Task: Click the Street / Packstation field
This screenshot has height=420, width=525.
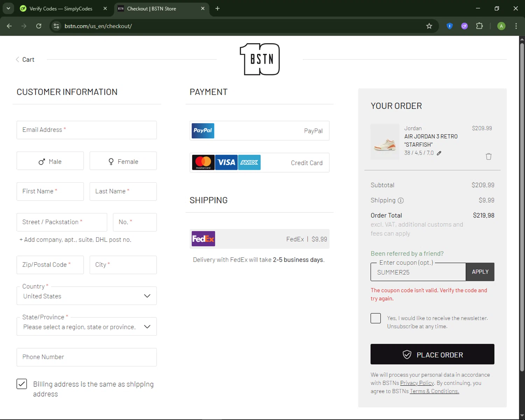Action: point(62,222)
